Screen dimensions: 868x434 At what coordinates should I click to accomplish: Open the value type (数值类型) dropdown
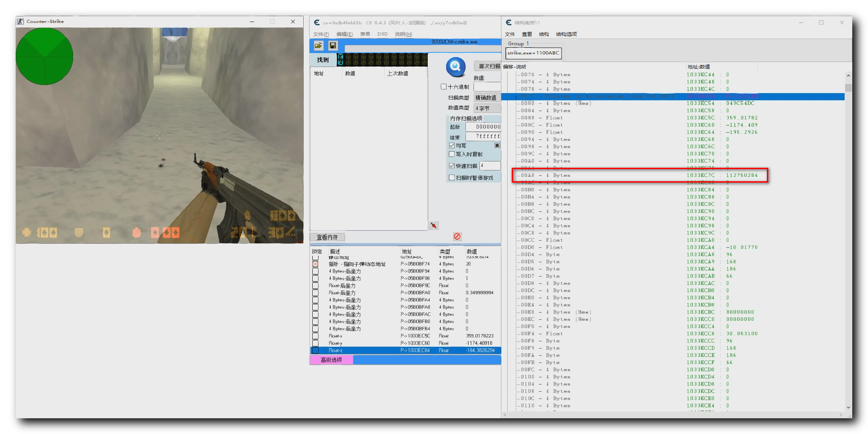coord(487,108)
